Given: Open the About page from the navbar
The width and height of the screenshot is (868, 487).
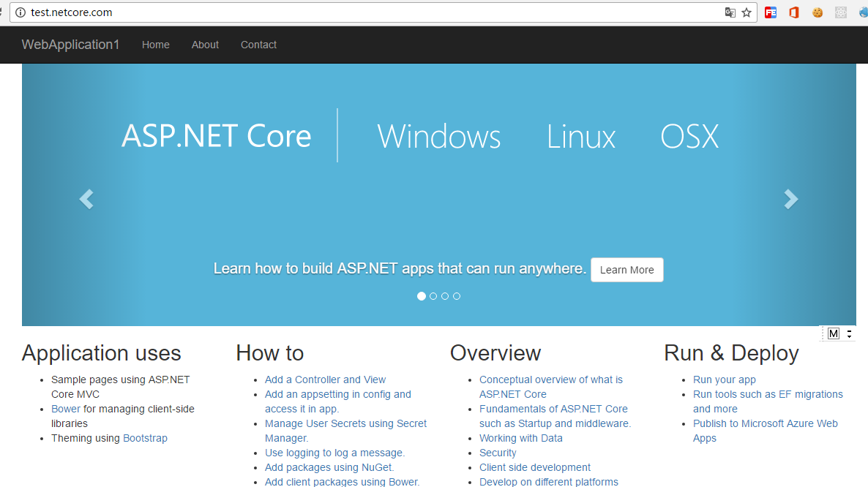Looking at the screenshot, I should (205, 45).
